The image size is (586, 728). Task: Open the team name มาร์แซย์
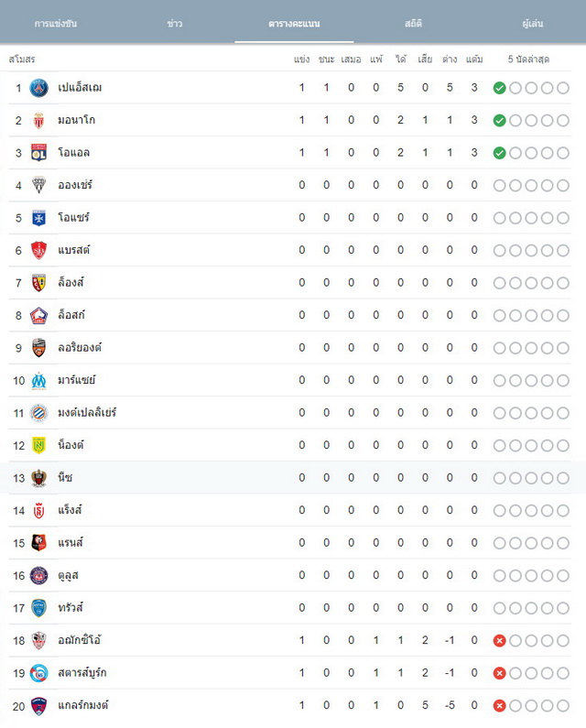pyautogui.click(x=77, y=380)
